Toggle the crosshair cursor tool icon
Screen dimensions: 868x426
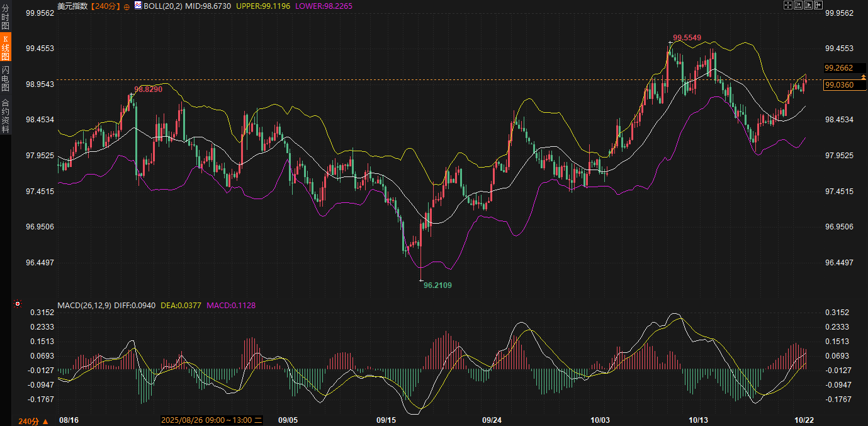point(787,5)
